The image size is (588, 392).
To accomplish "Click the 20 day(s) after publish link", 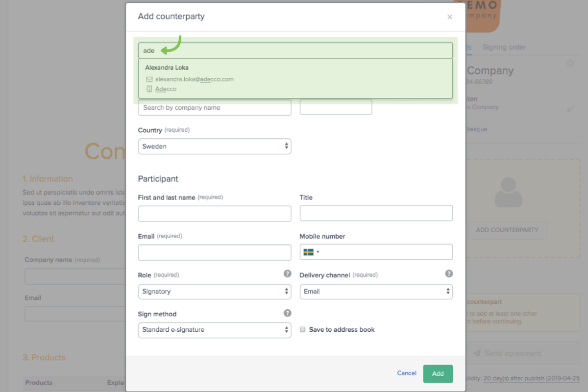I will click(532, 379).
